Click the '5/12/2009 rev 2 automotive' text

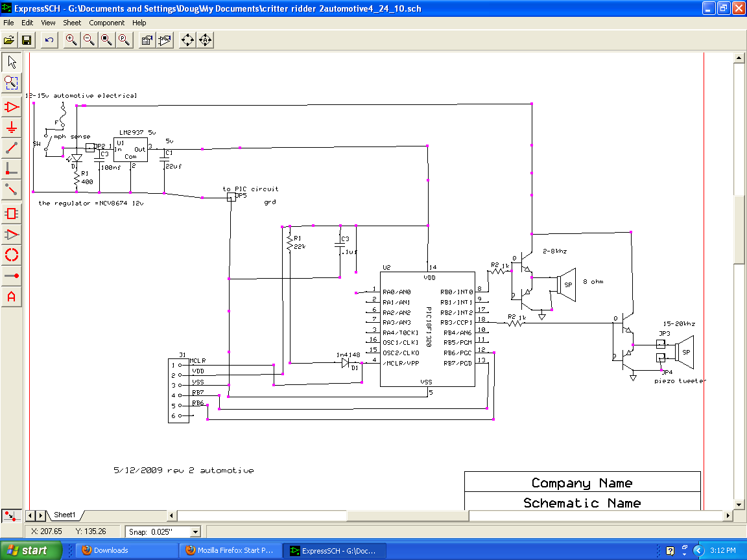point(184,470)
